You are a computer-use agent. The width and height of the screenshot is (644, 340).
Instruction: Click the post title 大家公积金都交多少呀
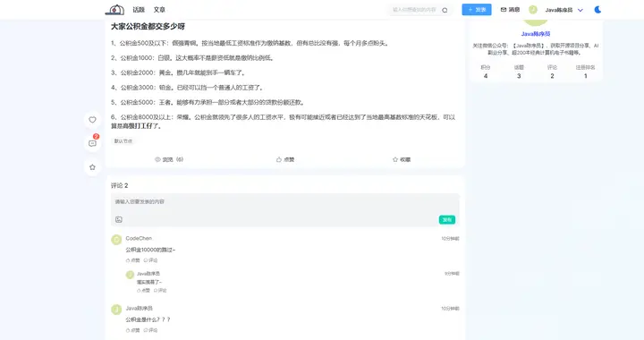point(148,26)
